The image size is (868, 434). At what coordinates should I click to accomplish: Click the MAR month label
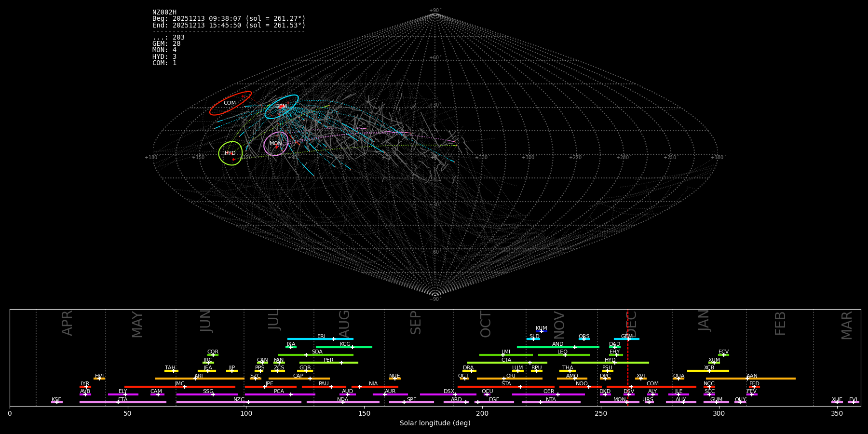click(847, 325)
